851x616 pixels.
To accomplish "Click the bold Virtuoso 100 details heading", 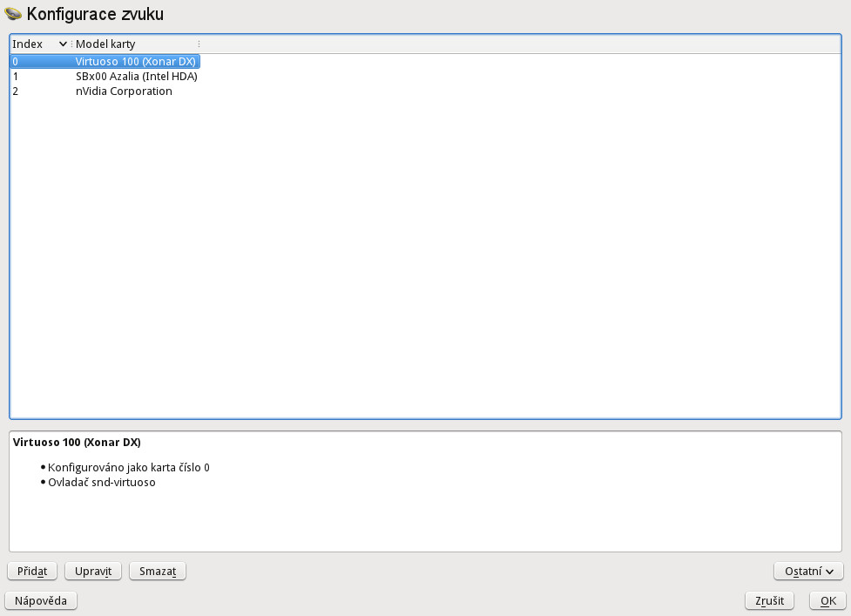I will coord(77,443).
